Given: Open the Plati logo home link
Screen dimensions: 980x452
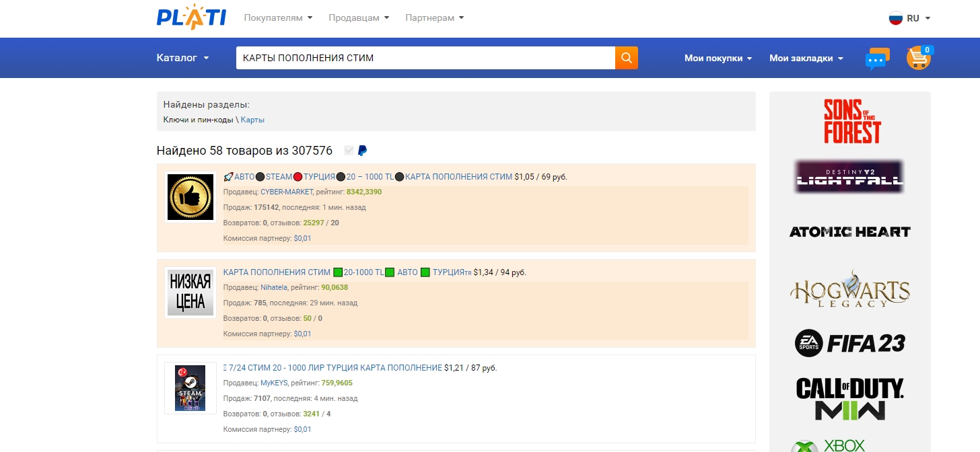Looking at the screenshot, I should [x=191, y=17].
